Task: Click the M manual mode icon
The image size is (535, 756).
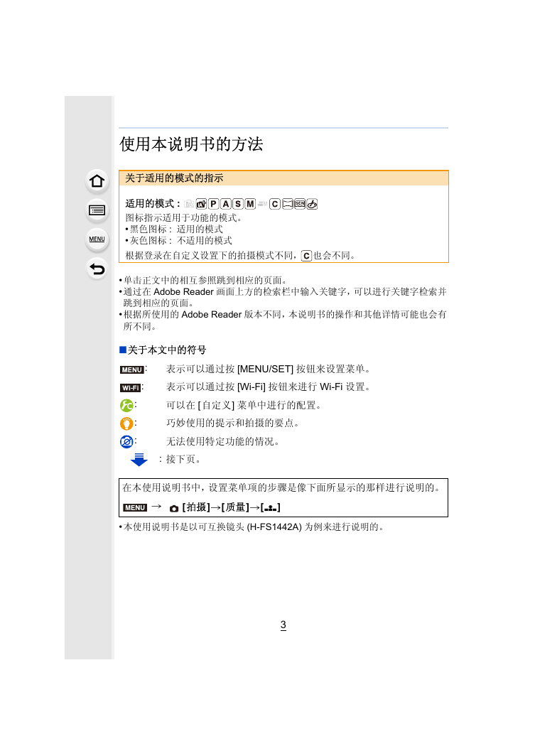Action: pos(250,204)
